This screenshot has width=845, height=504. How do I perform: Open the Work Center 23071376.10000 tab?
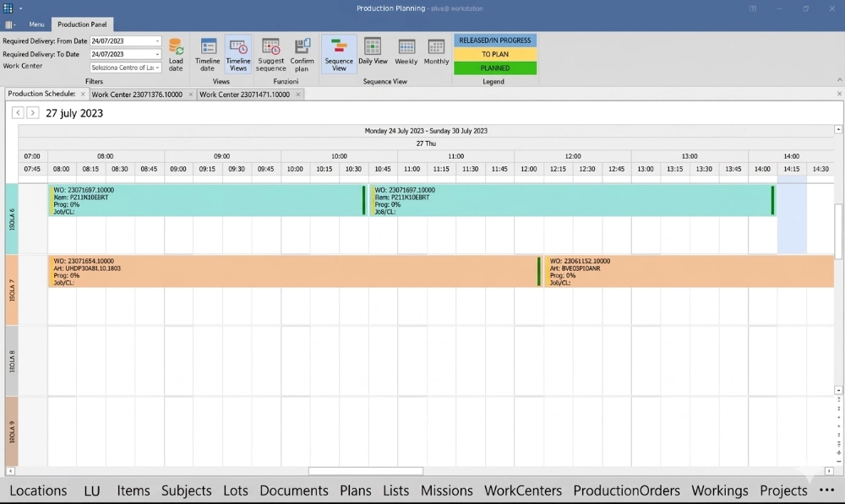click(x=139, y=95)
